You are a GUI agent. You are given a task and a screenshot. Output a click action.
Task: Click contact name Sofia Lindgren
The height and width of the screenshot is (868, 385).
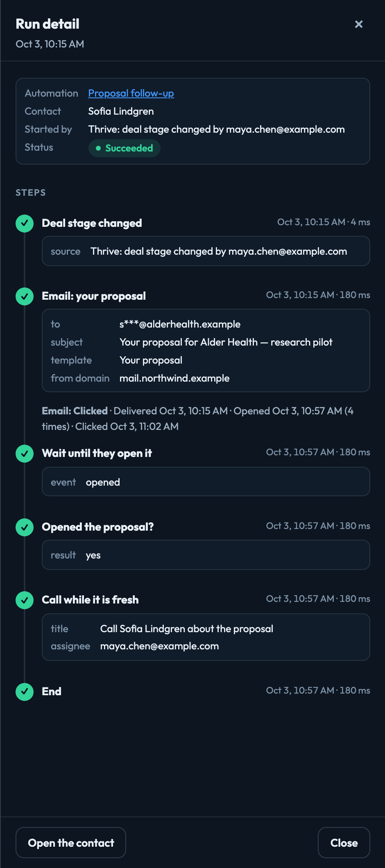click(x=121, y=111)
